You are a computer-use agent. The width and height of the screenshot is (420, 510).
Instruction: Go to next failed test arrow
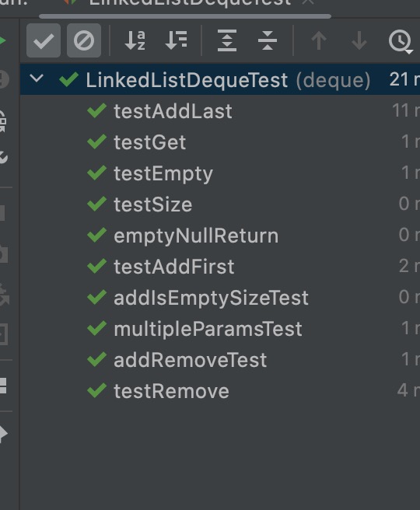tap(359, 40)
